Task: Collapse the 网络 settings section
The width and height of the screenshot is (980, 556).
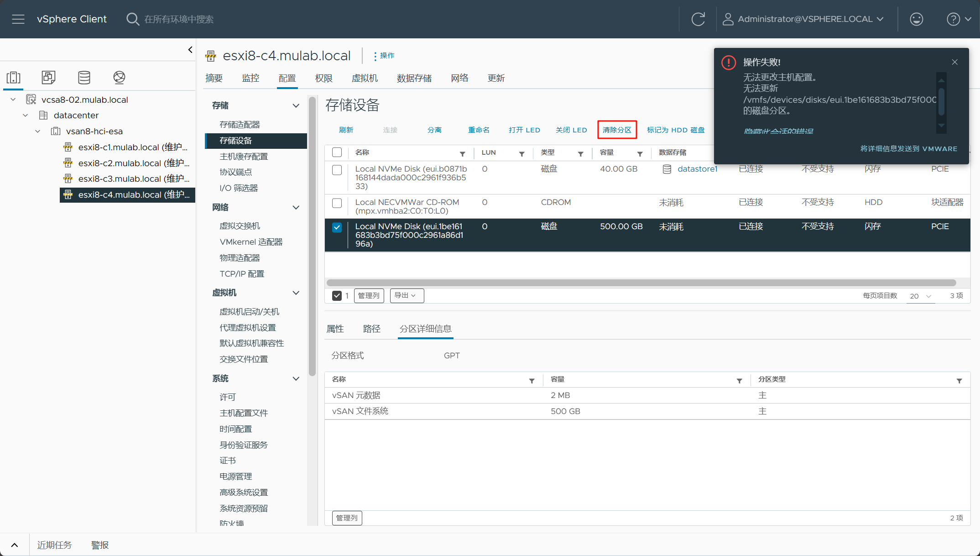Action: (296, 207)
